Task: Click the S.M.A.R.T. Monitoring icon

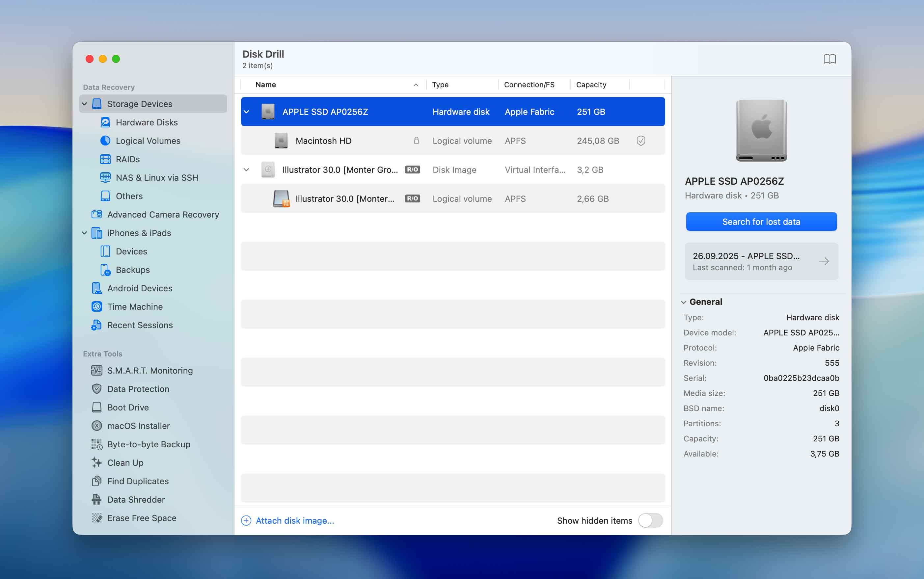Action: pos(96,370)
